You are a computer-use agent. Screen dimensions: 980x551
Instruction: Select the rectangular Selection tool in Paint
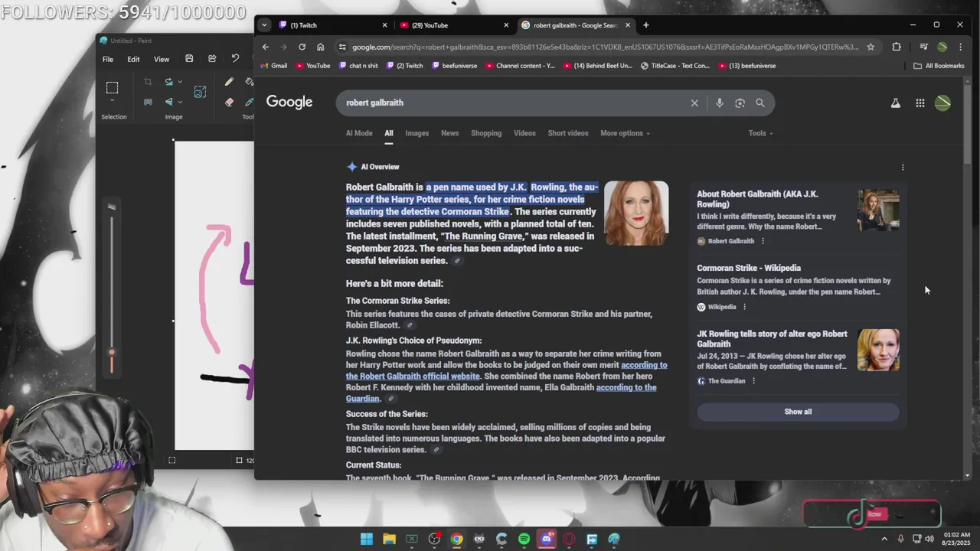[112, 87]
